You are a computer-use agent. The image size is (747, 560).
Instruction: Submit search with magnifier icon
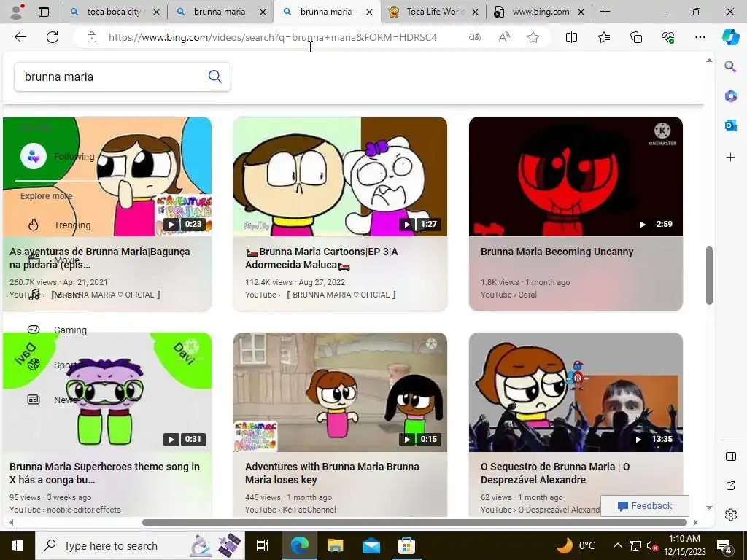[x=215, y=76]
